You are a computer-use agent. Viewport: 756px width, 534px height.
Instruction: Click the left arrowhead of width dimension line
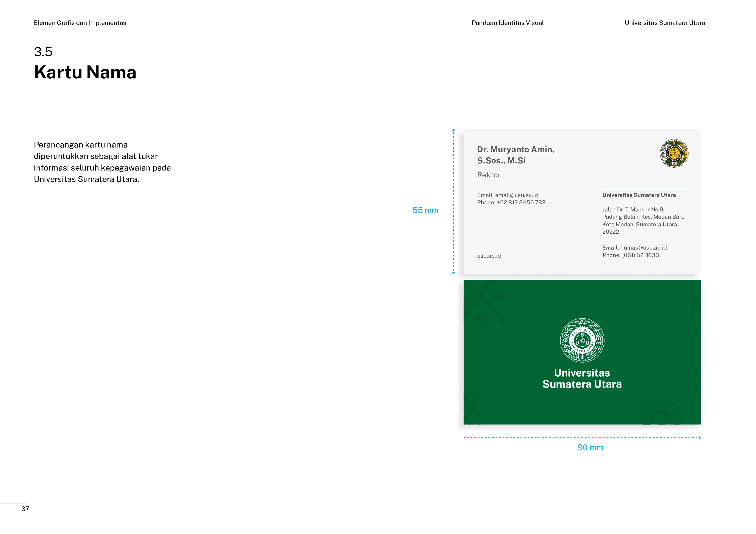tap(465, 438)
